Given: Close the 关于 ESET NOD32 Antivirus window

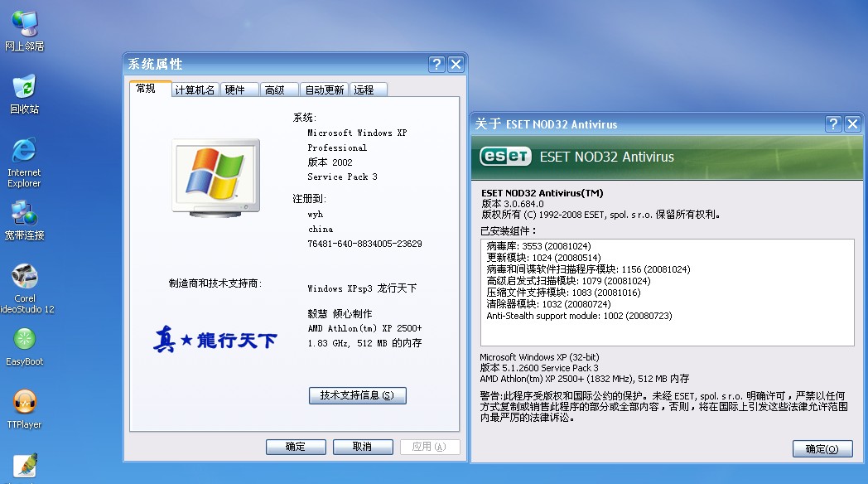Looking at the screenshot, I should point(852,123).
